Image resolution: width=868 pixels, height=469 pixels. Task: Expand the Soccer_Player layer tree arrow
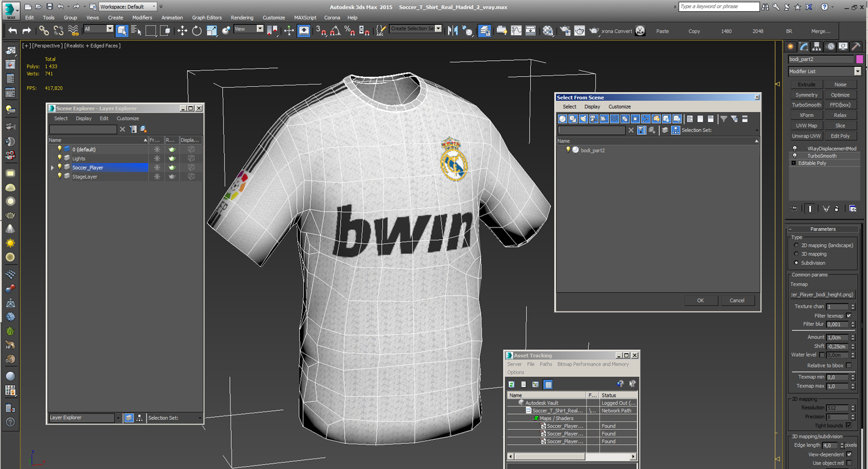tap(52, 168)
